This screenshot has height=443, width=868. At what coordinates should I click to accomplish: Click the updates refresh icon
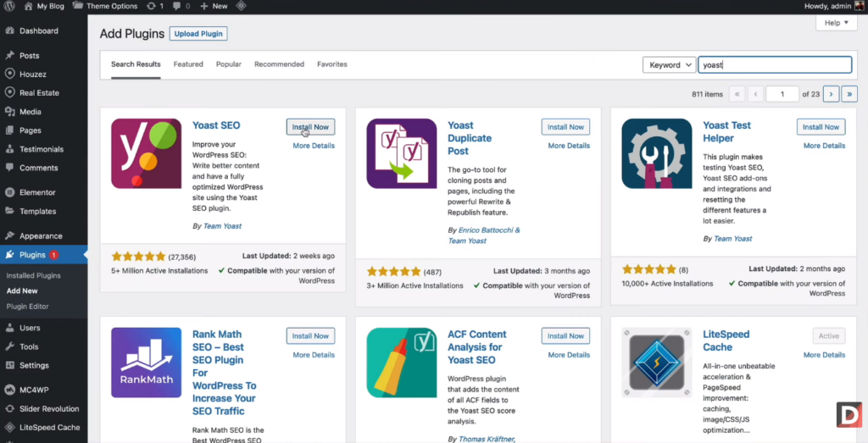click(154, 6)
